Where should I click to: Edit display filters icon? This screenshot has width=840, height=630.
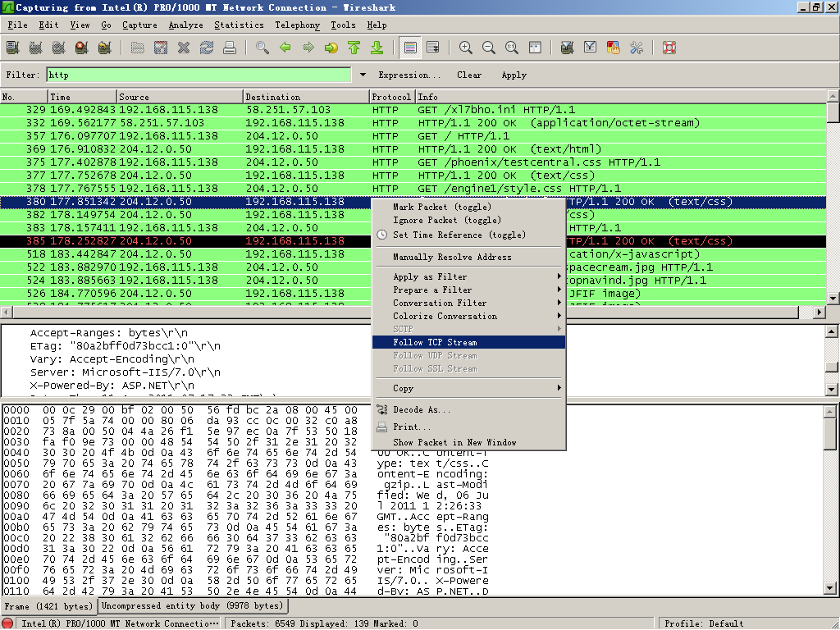(x=590, y=48)
